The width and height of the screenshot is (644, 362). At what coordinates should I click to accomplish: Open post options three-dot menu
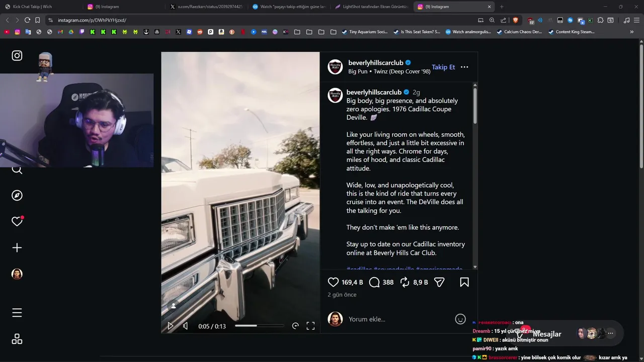click(x=464, y=67)
